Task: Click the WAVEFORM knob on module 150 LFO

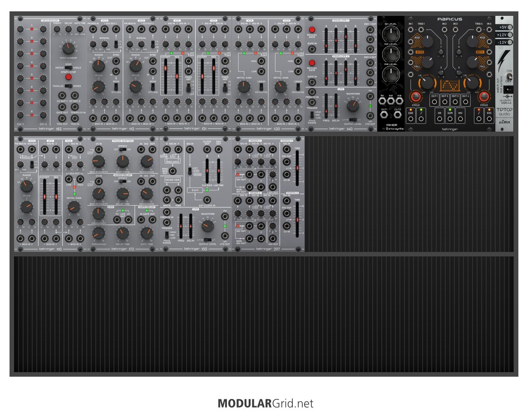Action: [207, 226]
